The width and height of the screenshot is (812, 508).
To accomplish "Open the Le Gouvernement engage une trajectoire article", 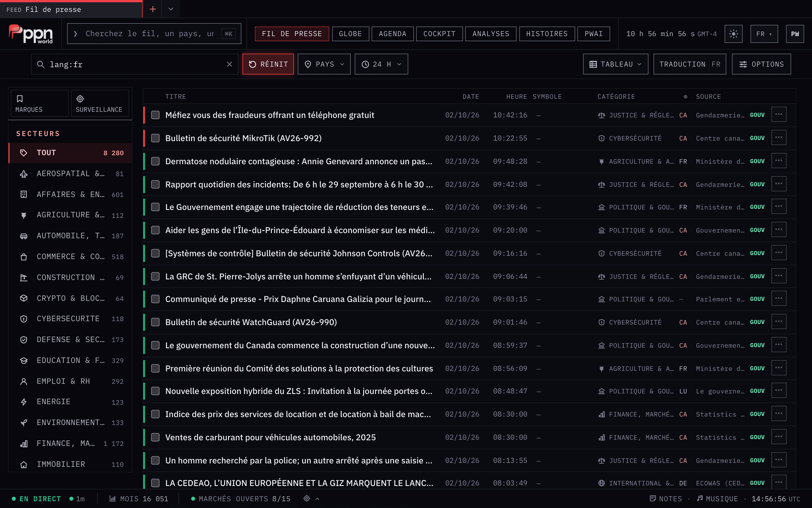I will pos(299,207).
